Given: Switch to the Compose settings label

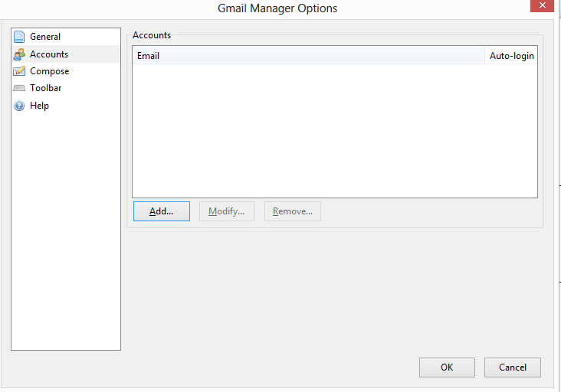Looking at the screenshot, I should point(49,71).
